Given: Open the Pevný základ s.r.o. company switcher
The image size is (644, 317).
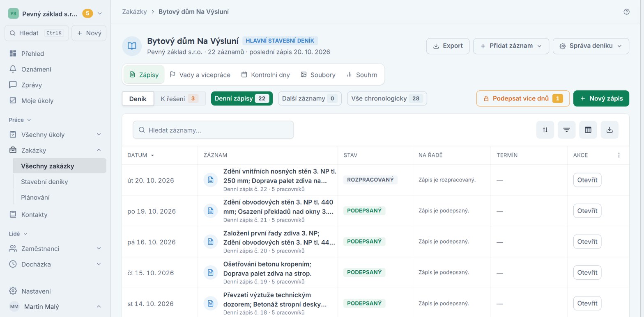Looking at the screenshot, I should point(55,14).
